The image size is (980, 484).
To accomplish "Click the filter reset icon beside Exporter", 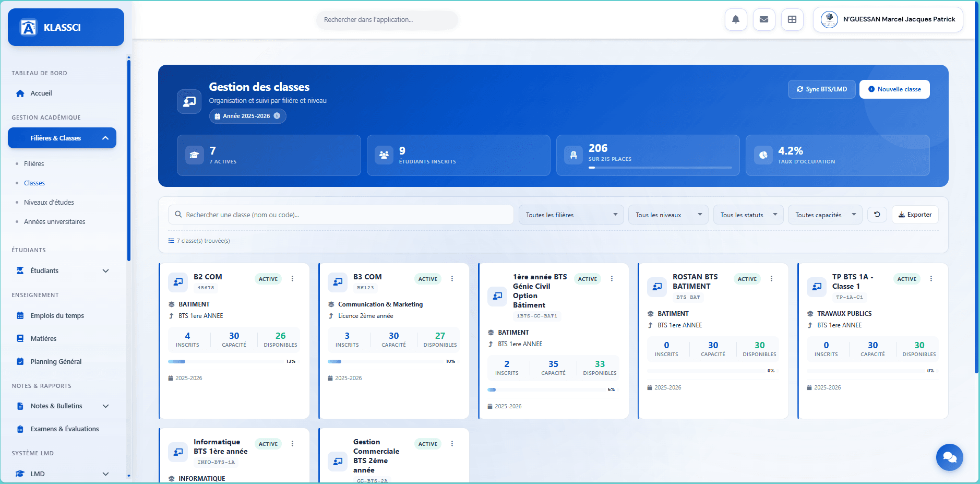I will (x=877, y=215).
